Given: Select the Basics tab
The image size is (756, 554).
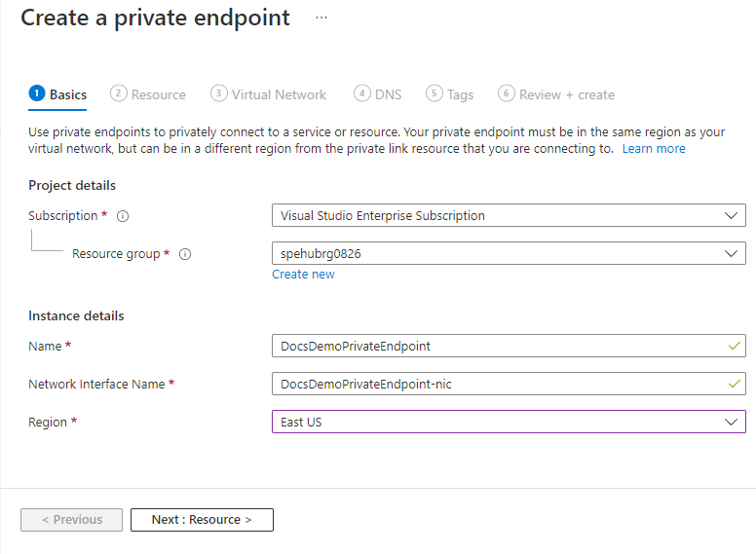Looking at the screenshot, I should [x=68, y=94].
